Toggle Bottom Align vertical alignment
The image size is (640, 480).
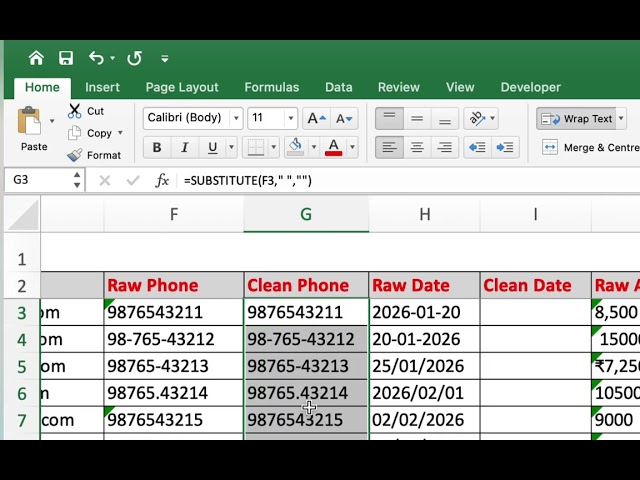(444, 118)
